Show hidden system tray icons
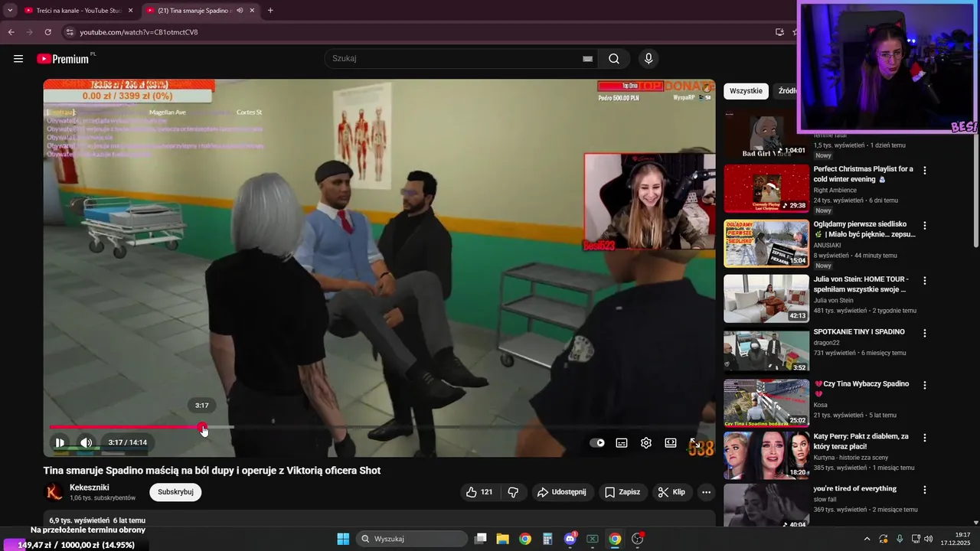The image size is (980, 551). [x=867, y=539]
